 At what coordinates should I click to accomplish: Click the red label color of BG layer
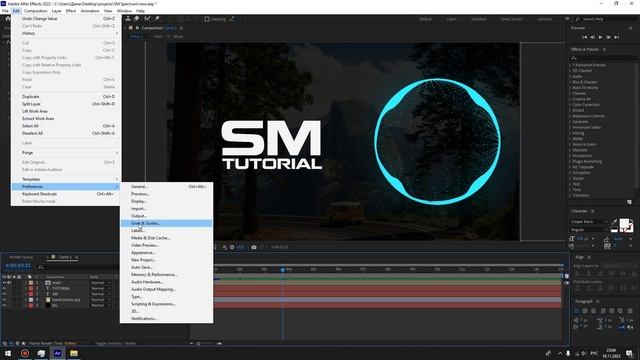pos(31,305)
